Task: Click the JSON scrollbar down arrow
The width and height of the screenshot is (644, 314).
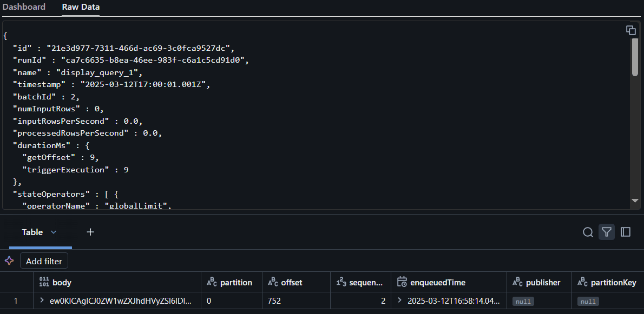Action: point(635,201)
